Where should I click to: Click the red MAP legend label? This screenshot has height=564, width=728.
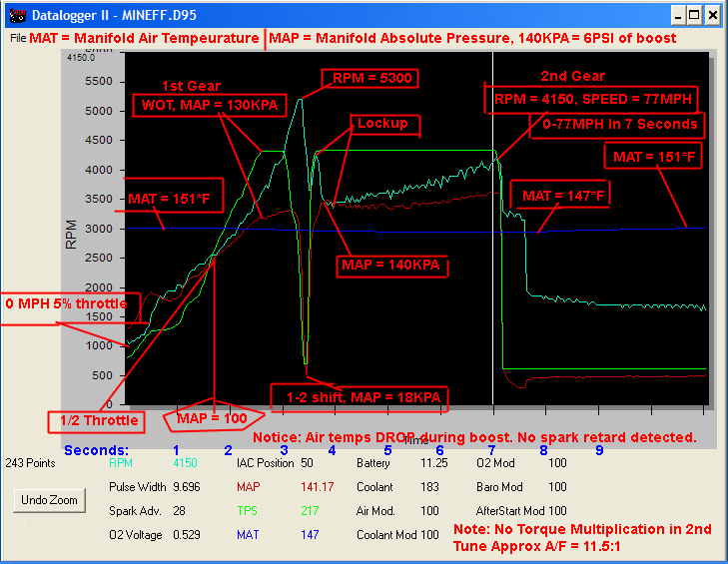pyautogui.click(x=249, y=487)
